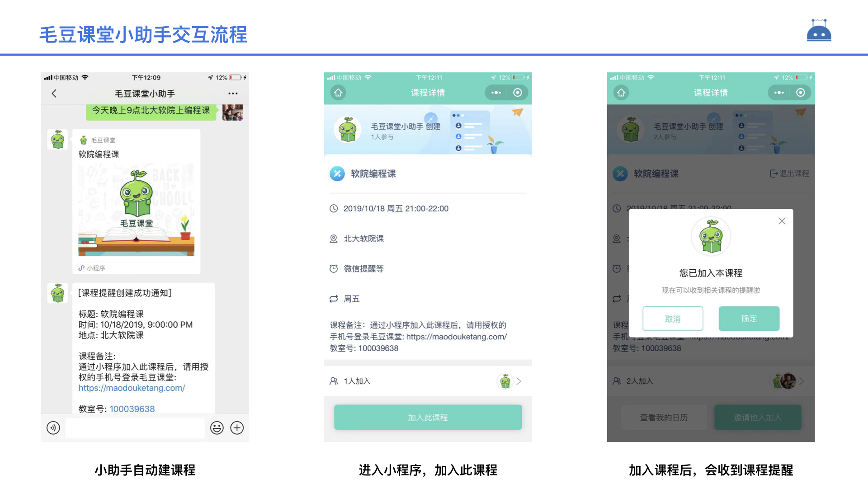This screenshot has height=488, width=868.
Task: Click the blue robot logo top right
Action: click(x=819, y=31)
